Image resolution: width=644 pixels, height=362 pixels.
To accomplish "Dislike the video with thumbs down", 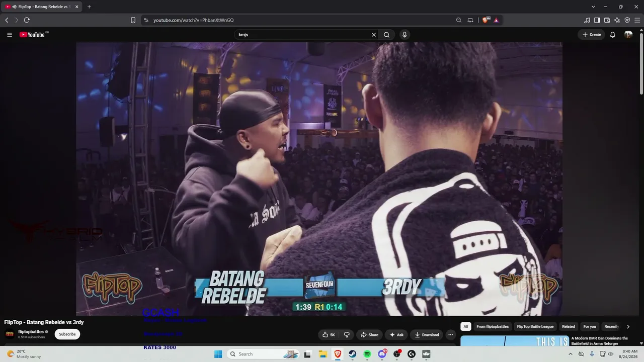I will click(x=347, y=335).
